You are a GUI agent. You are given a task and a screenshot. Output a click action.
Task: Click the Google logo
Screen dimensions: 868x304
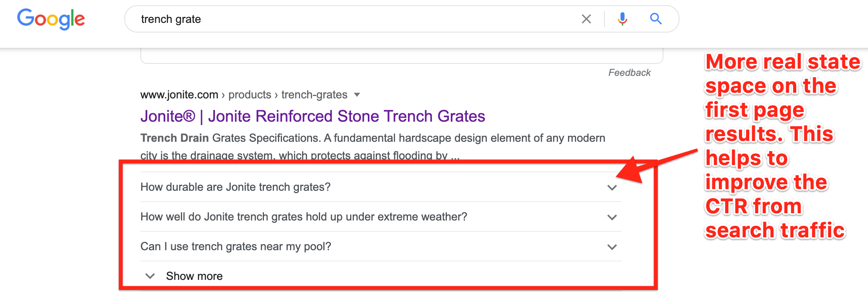coord(51,19)
